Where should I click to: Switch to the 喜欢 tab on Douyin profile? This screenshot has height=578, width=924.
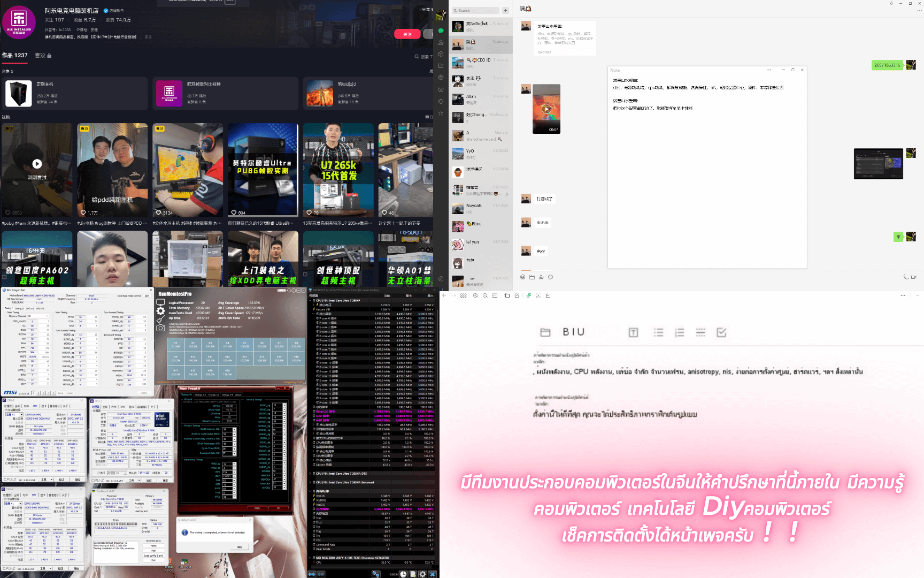[x=43, y=55]
